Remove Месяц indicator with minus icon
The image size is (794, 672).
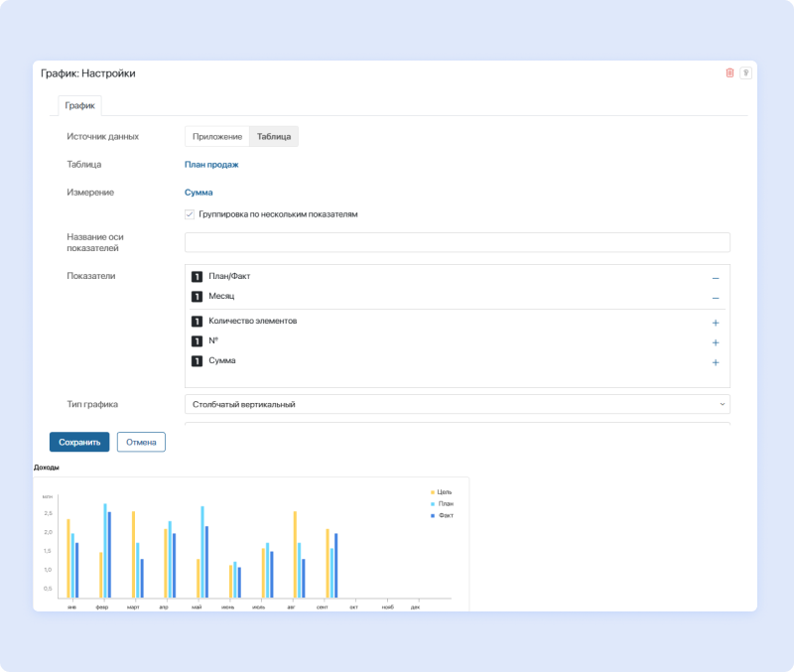point(715,298)
